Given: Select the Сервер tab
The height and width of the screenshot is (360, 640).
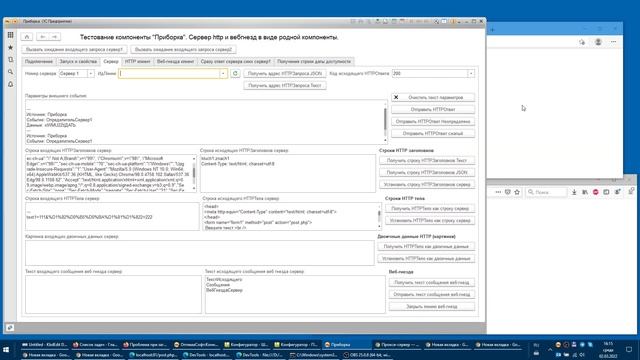Looking at the screenshot, I should 111,61.
